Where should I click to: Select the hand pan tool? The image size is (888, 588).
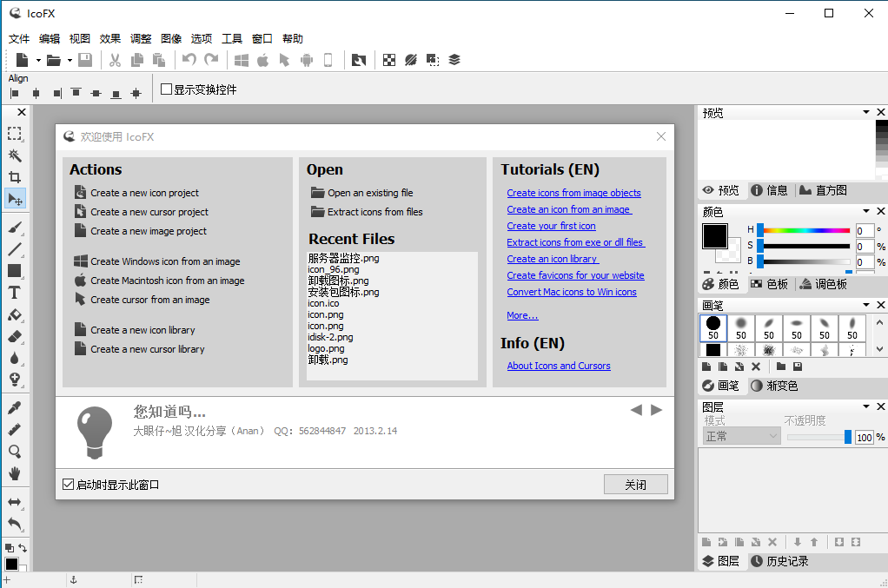coord(15,473)
